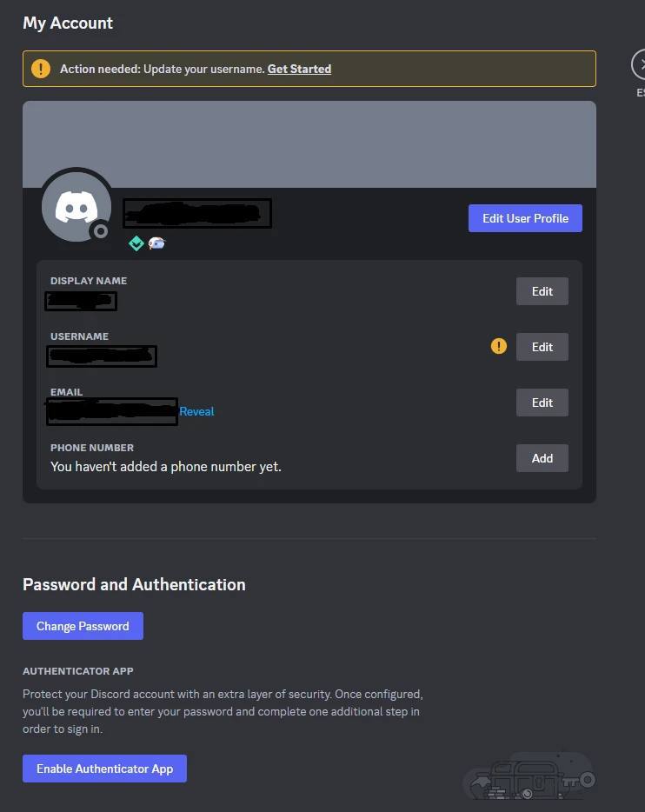
Task: Click the warning icon beside the username Edit button
Action: click(x=498, y=347)
